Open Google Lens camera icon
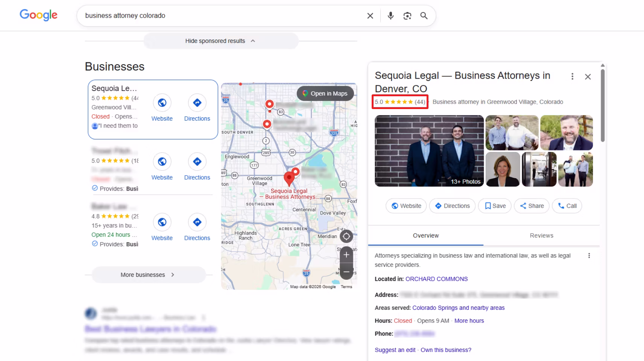This screenshot has width=644, height=361. 407,15
